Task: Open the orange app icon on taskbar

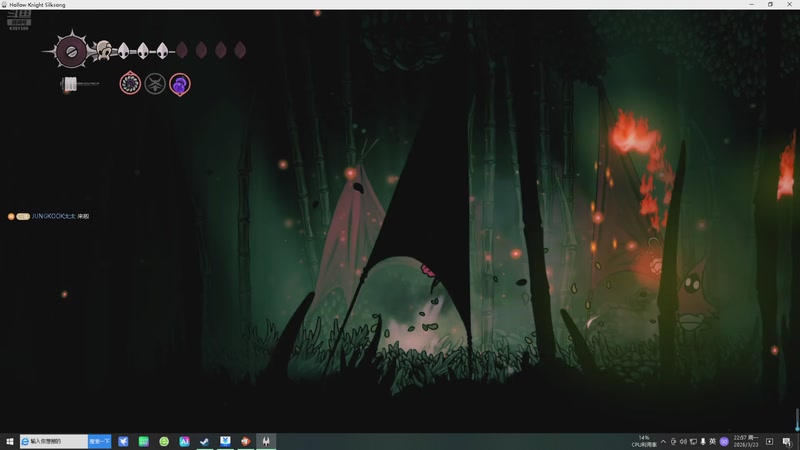Action: coord(245,441)
